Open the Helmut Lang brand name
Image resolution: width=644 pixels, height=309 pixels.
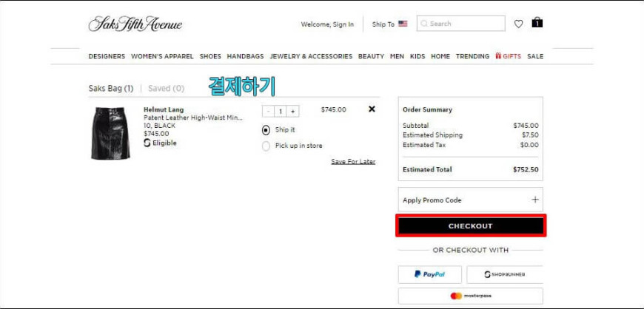point(164,109)
